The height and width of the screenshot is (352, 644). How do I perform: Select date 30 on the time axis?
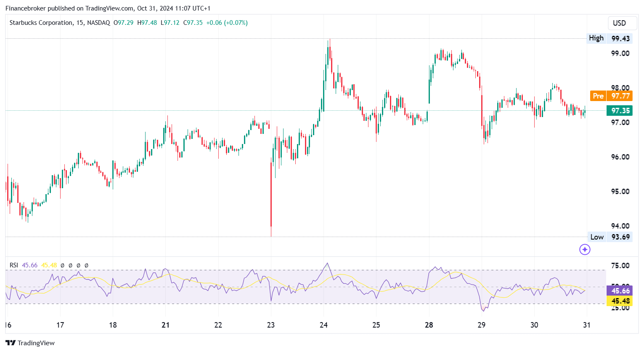534,325
